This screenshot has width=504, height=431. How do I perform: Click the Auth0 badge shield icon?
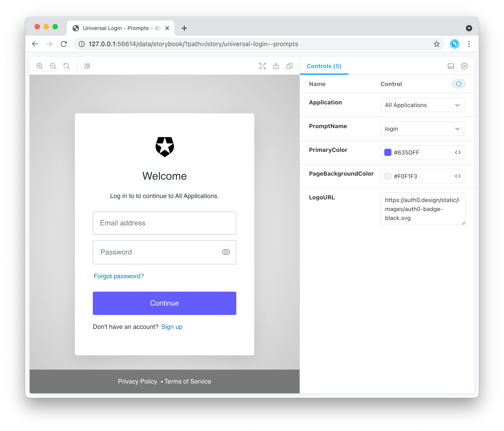pos(164,147)
